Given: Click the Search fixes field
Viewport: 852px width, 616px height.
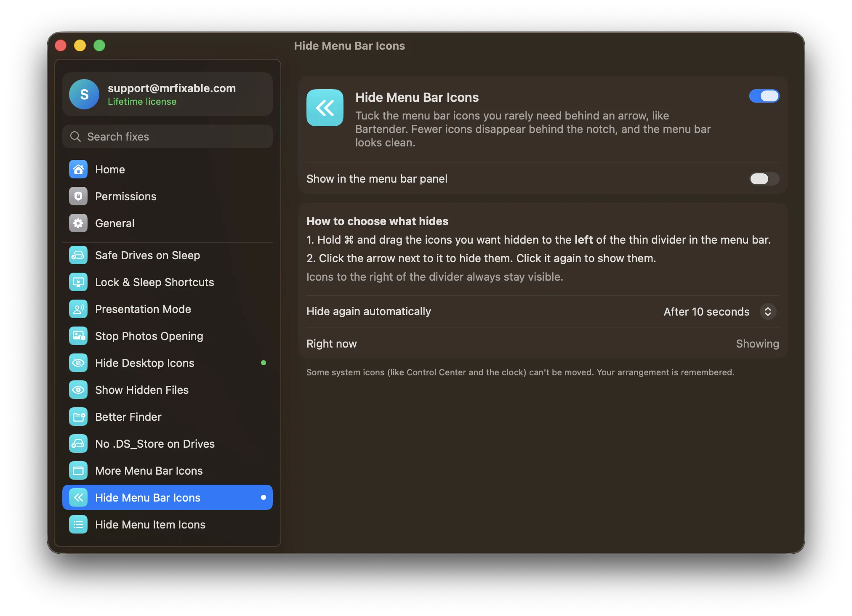Looking at the screenshot, I should point(168,136).
